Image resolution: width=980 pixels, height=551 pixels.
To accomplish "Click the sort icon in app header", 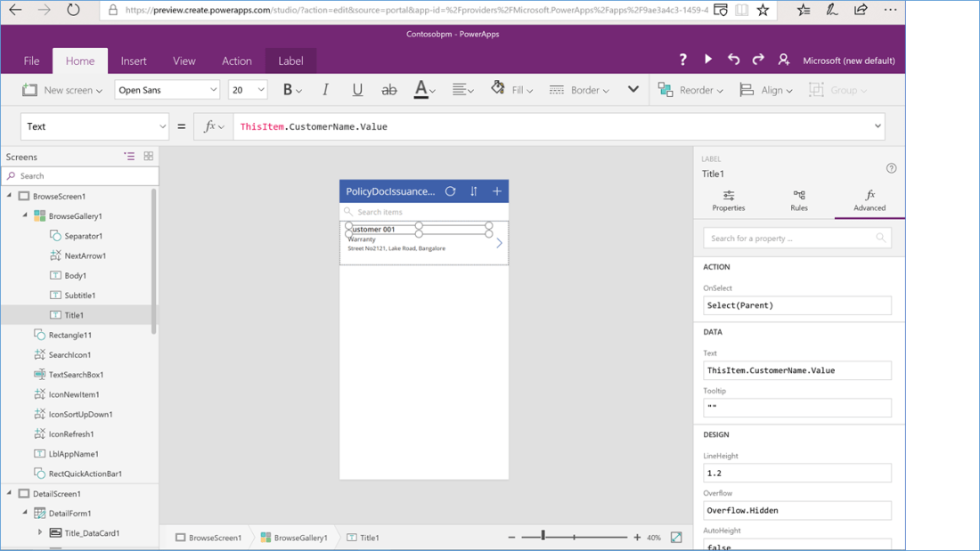I will 474,191.
